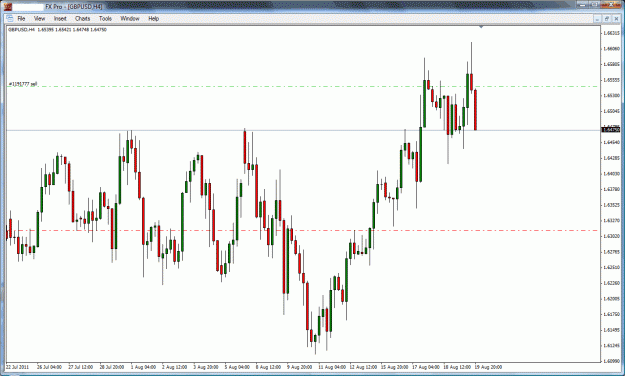Open the Insert menu
The image size is (625, 376).
point(60,18)
